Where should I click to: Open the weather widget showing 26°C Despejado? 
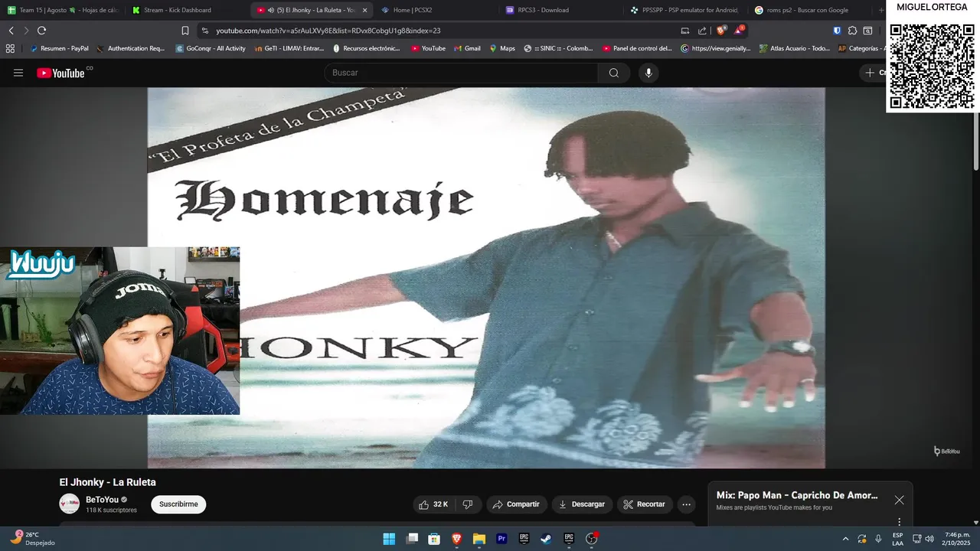click(34, 539)
